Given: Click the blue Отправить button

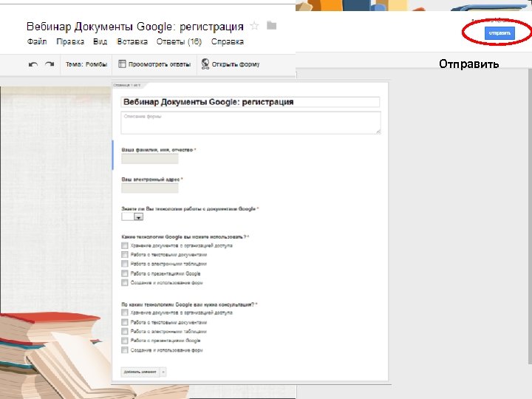Looking at the screenshot, I should point(499,33).
